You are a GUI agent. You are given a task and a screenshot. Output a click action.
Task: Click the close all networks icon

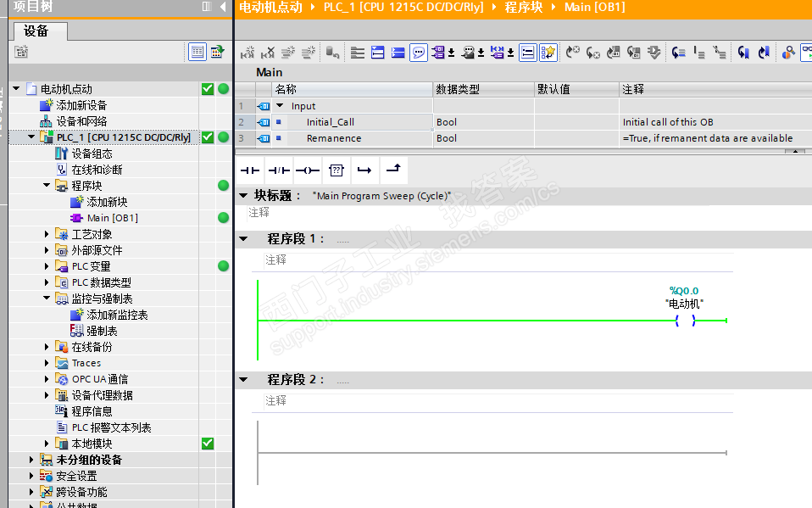398,53
